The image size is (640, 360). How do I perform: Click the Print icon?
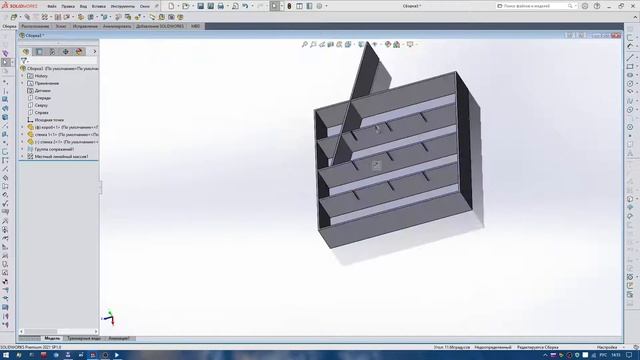220,6
